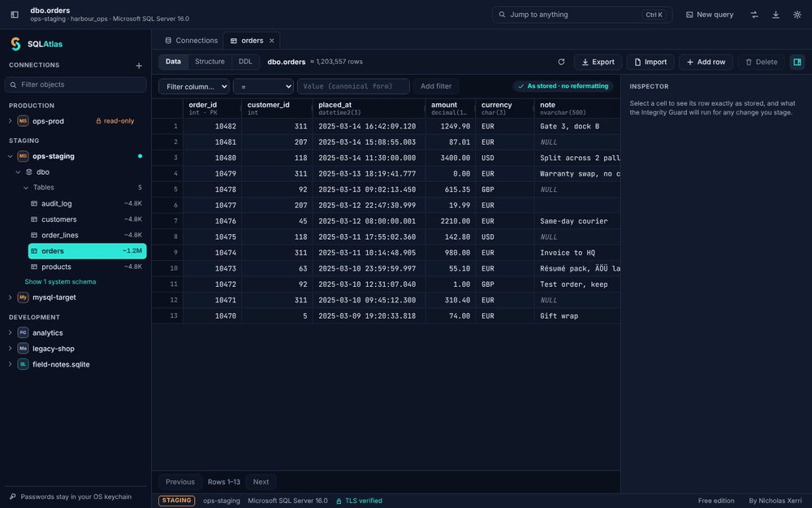Screen dimensions: 812x508
Task: Go to Previous page of rows
Action: (x=180, y=482)
